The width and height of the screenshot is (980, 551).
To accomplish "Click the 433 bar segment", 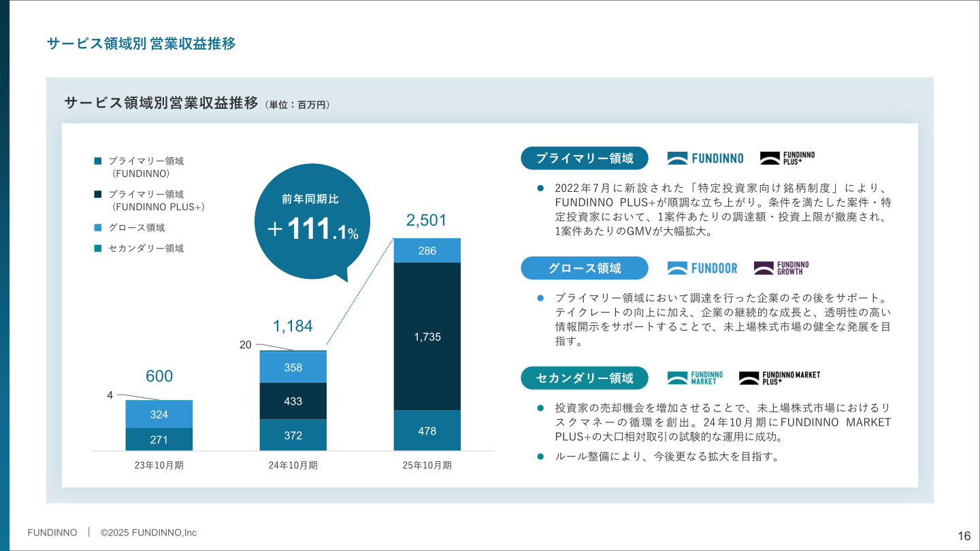I will tap(293, 401).
